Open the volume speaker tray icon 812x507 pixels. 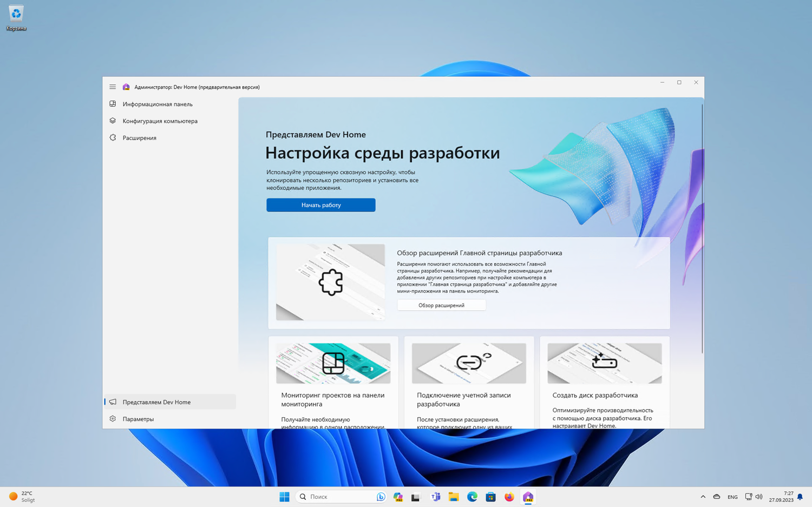click(759, 497)
